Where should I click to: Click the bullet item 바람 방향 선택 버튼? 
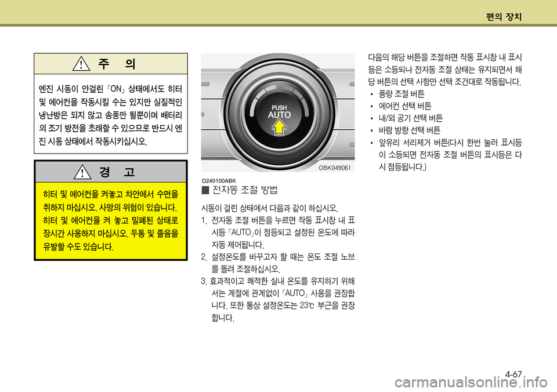tap(410, 130)
